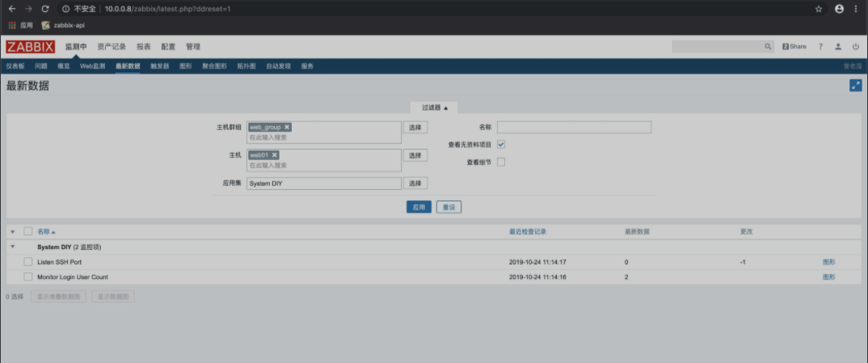The height and width of the screenshot is (363, 868).
Task: Click timestamp 2019-10-24 11:14:16
Action: point(537,276)
